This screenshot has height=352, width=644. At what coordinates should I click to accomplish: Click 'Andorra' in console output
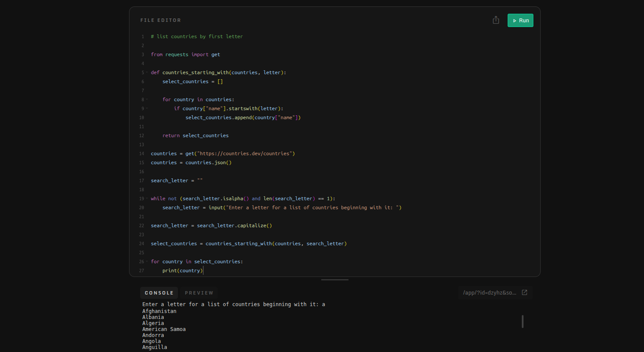point(153,335)
